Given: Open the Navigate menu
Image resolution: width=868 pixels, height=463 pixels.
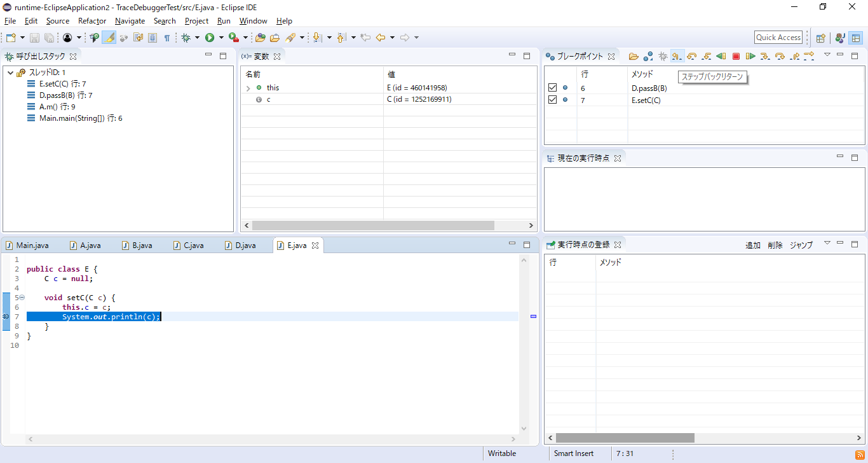Looking at the screenshot, I should pyautogui.click(x=130, y=21).
